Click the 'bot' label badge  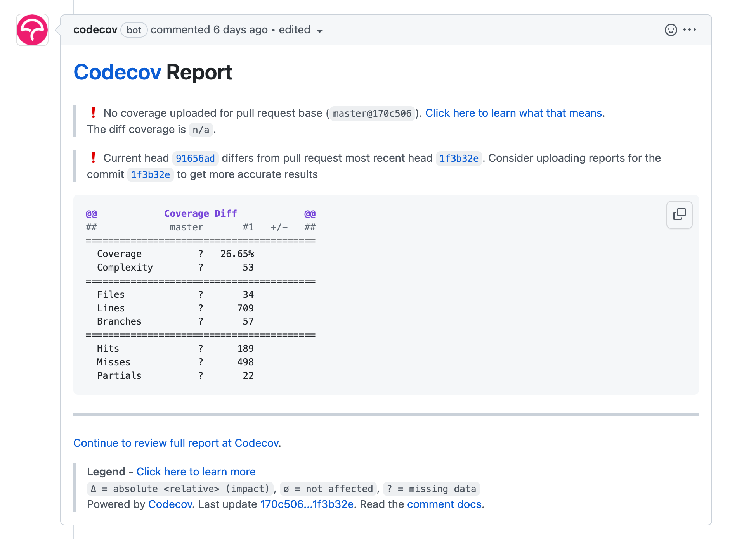[134, 30]
